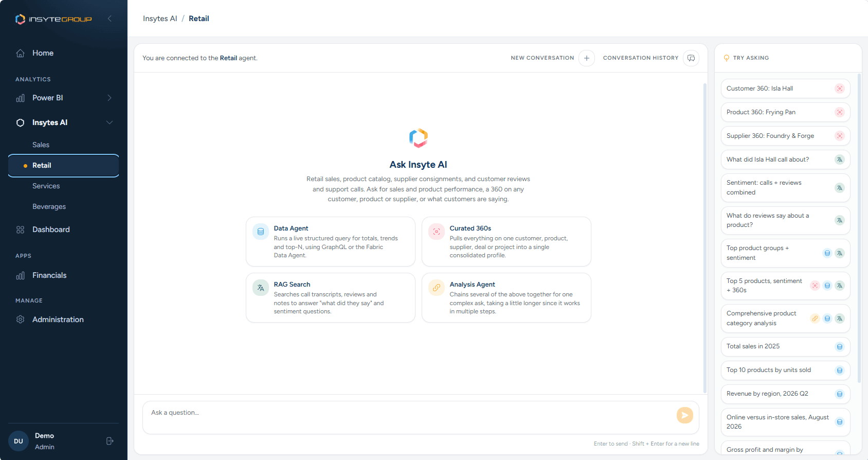The height and width of the screenshot is (460, 868).
Task: Expand the Power BI submenu chevron
Action: click(x=110, y=98)
